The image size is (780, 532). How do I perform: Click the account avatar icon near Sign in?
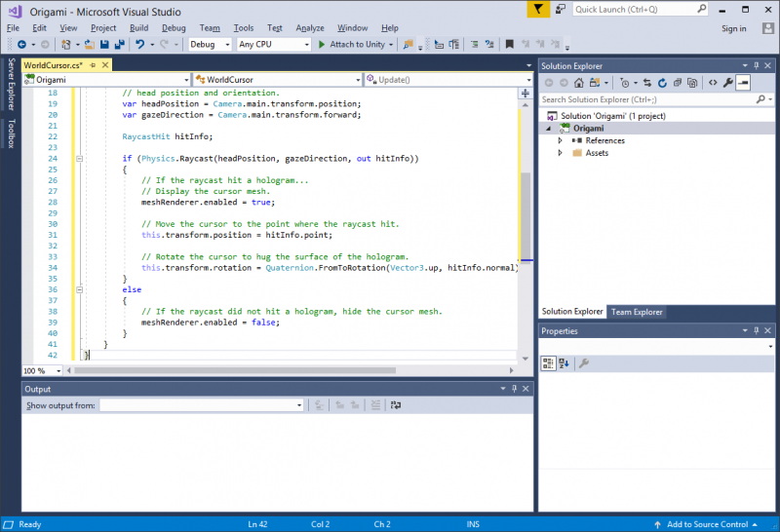coord(768,28)
